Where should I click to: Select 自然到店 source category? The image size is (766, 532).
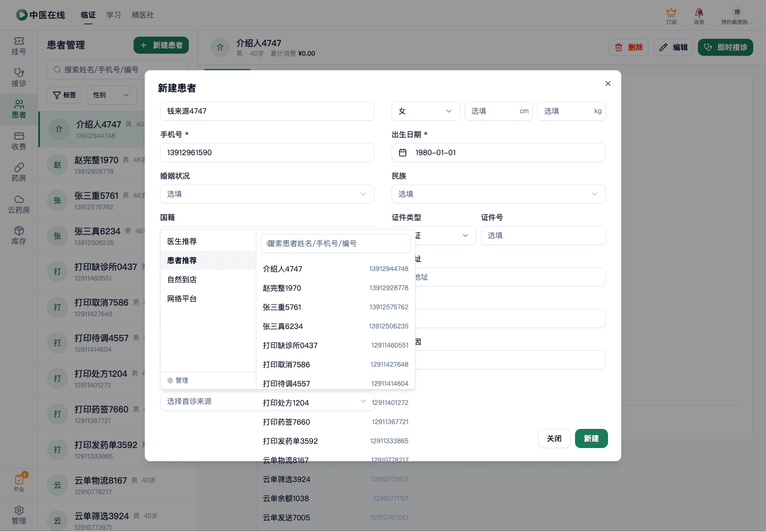coord(208,280)
